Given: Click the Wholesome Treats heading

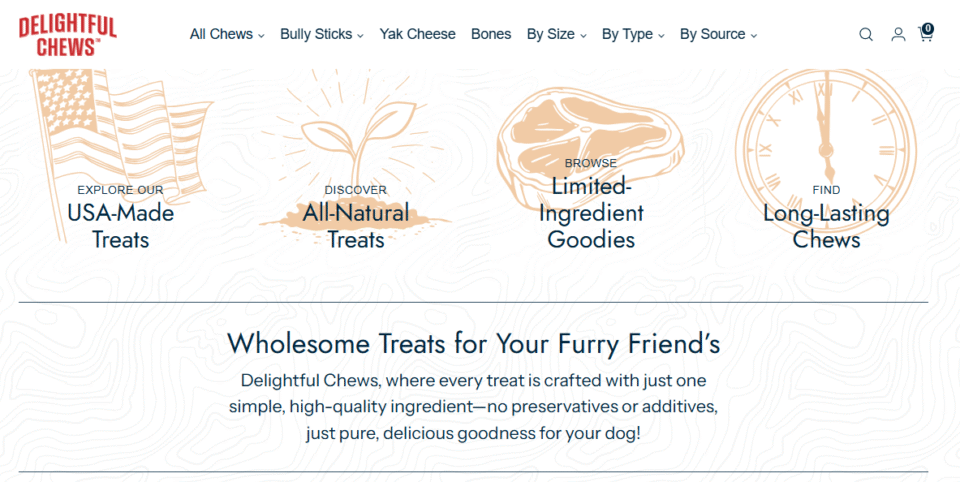Looking at the screenshot, I should [x=473, y=344].
